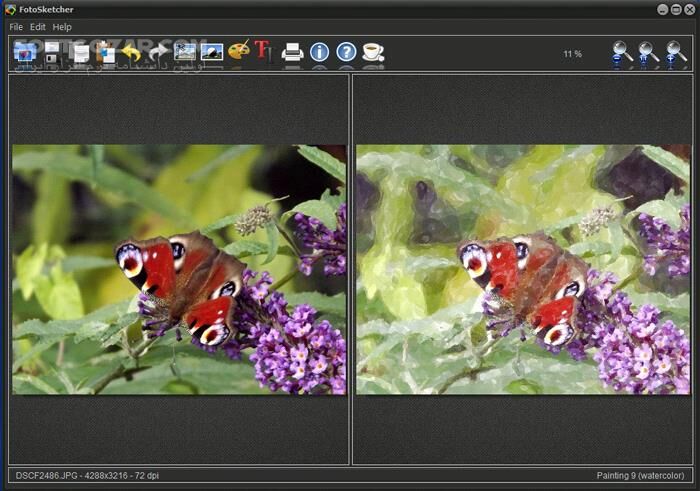Zoom out with the minus magnifier
This screenshot has height=491, width=700.
622,53
